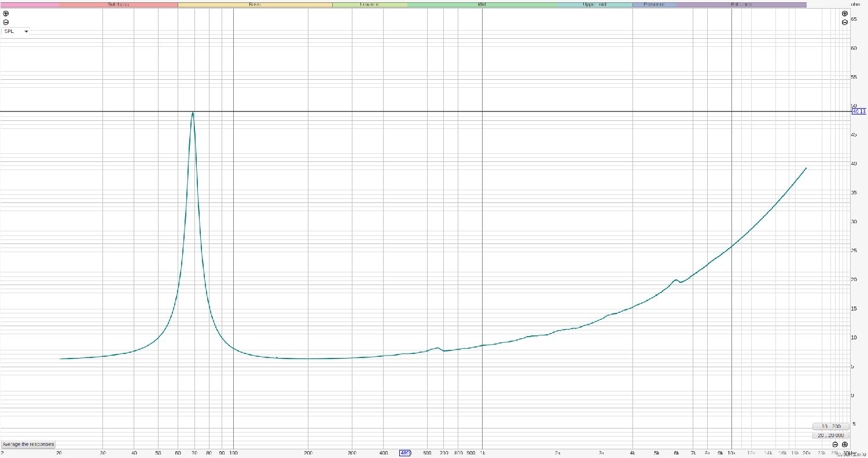Click the 20 value on the ohm axis
This screenshot has width=868, height=458.
(854, 279)
